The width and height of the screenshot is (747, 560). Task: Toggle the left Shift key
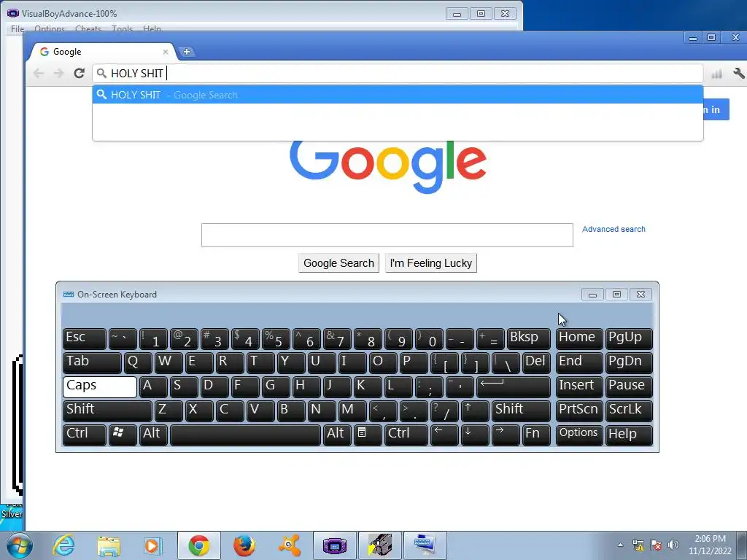click(107, 411)
